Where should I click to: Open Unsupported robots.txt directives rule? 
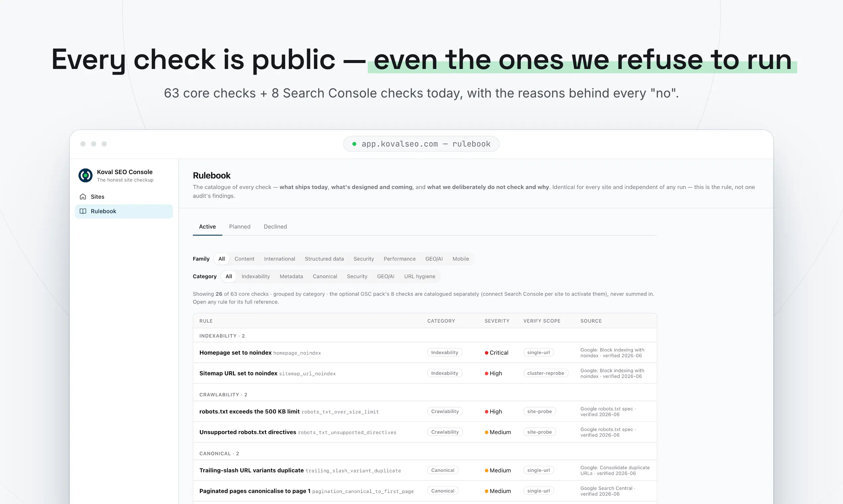[x=425, y=432]
